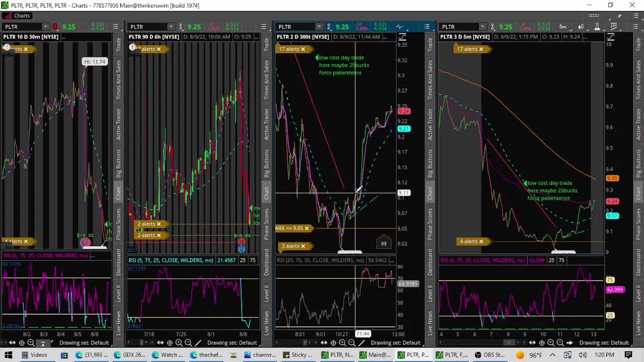Screen dimensions: 644x362
Task: Click the Hi: 11.74 bubble in first chart
Action: click(x=95, y=61)
